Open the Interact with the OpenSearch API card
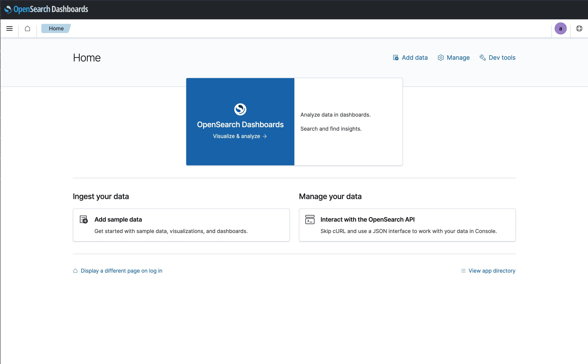Image resolution: width=588 pixels, height=364 pixels. point(407,225)
